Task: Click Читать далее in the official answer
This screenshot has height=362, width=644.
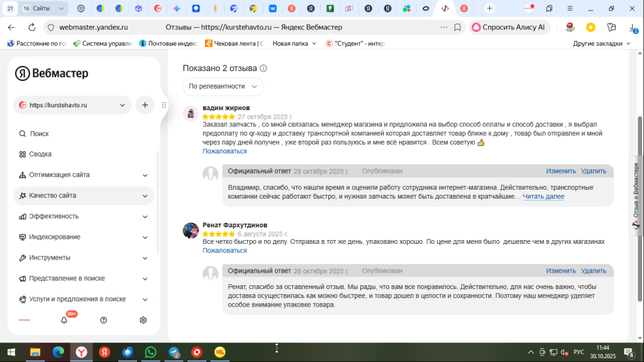Action: coord(543,197)
